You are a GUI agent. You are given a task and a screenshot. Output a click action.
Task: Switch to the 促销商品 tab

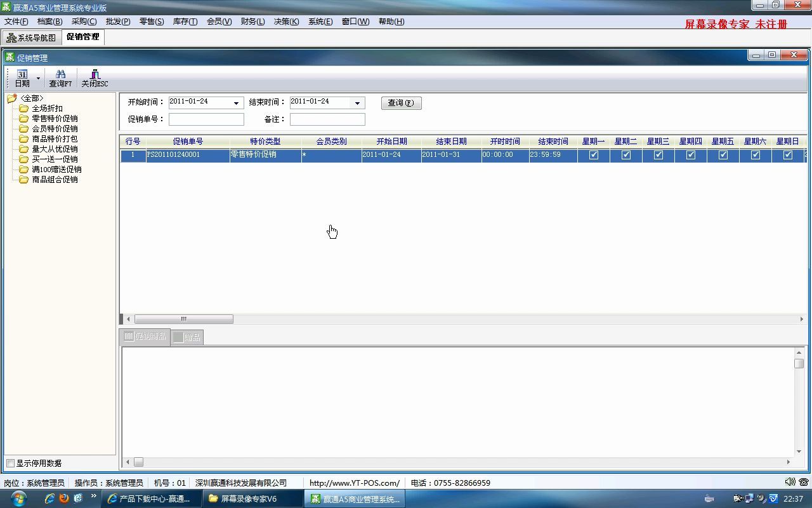point(145,337)
